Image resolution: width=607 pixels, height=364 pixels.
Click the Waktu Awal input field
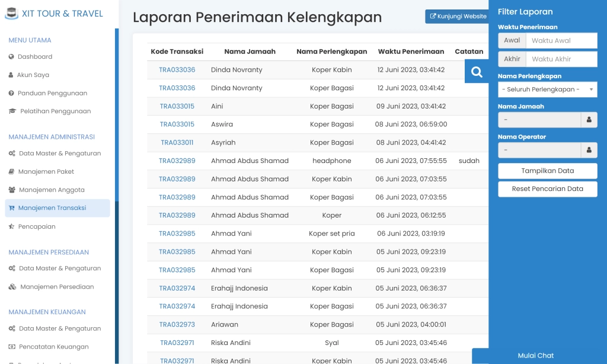(561, 40)
